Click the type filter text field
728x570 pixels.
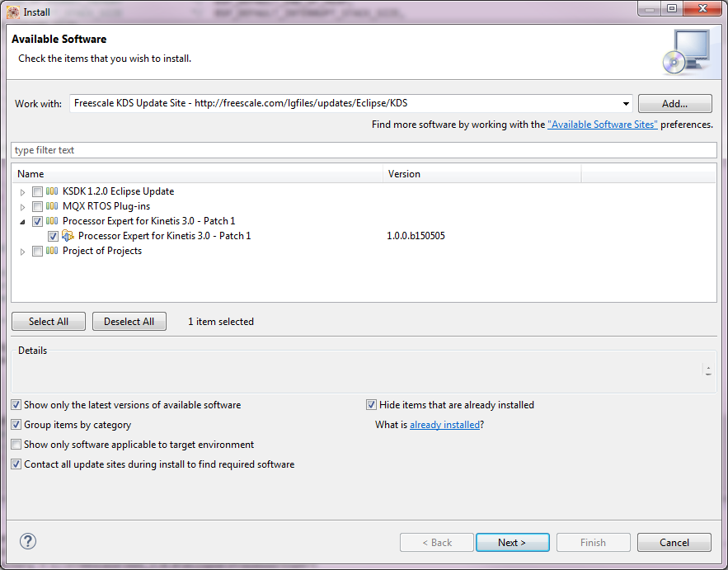pos(364,150)
